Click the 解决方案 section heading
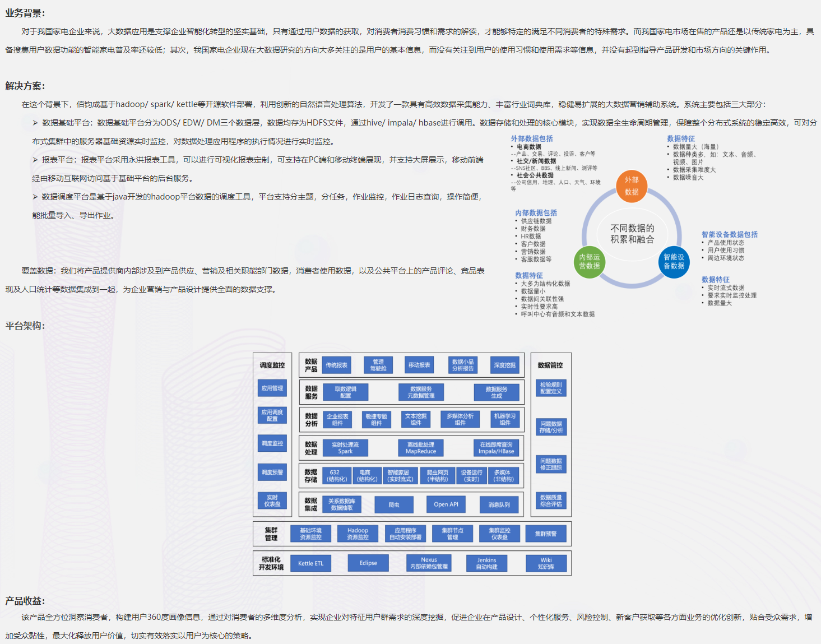 25,86
